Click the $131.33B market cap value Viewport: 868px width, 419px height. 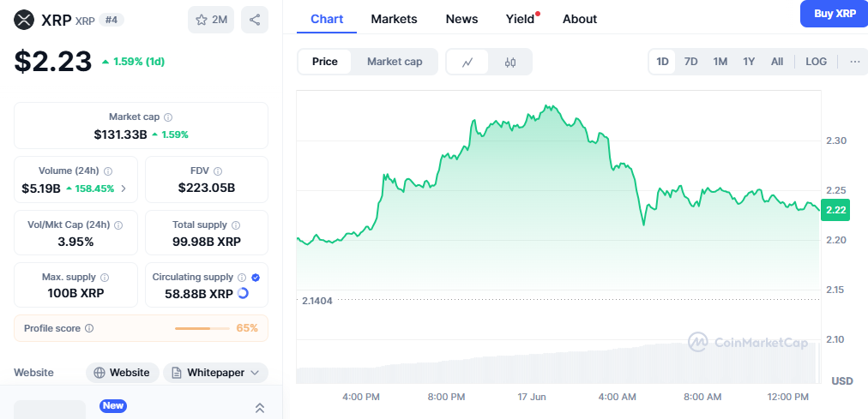tap(120, 135)
